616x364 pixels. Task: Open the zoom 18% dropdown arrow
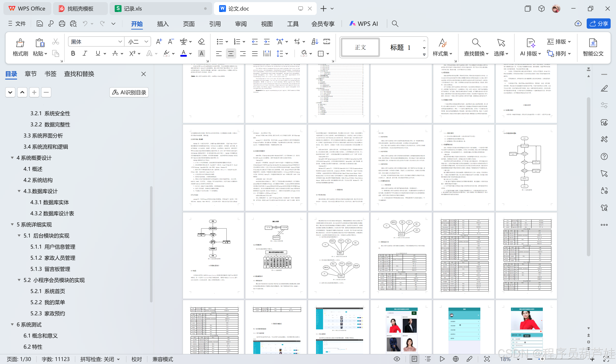click(x=518, y=359)
